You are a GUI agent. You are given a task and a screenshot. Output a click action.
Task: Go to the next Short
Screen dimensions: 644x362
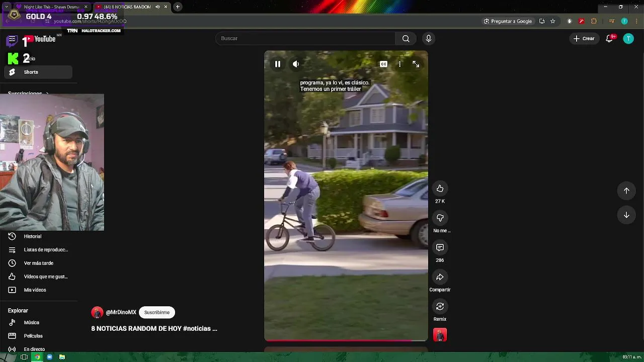click(x=626, y=215)
